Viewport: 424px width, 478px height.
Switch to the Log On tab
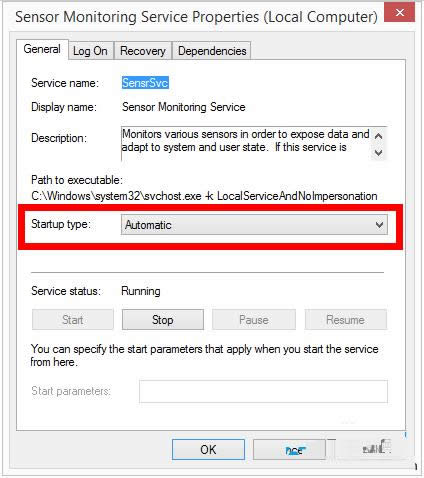coord(90,51)
